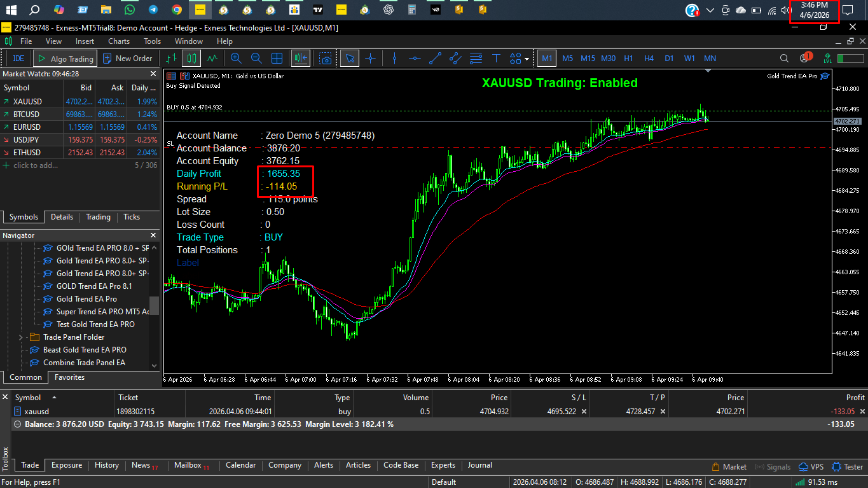Toggle chart auto-scroll shift button
Image resolution: width=868 pixels, height=488 pixels.
pyautogui.click(x=300, y=59)
